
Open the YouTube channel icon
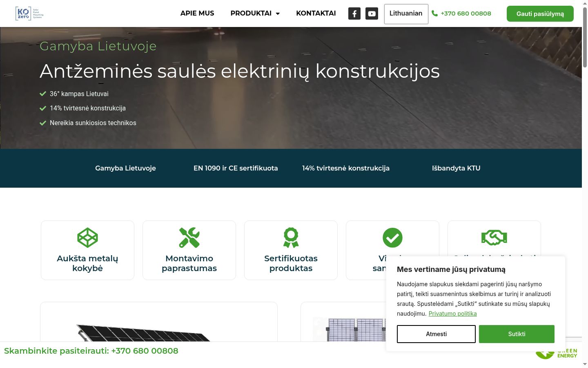372,13
